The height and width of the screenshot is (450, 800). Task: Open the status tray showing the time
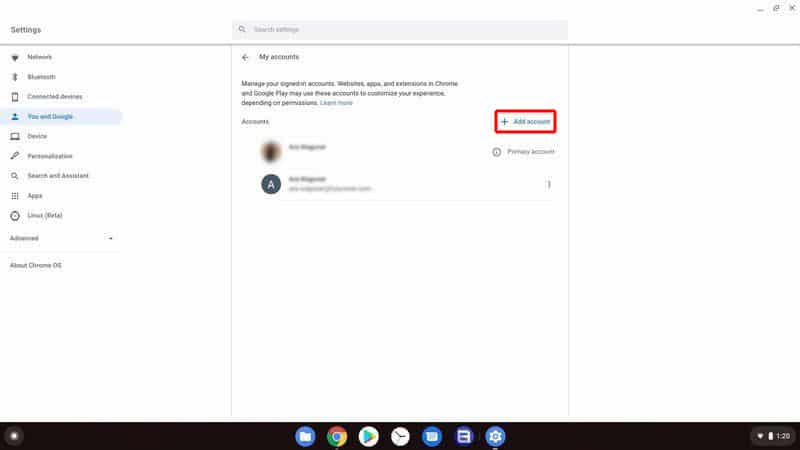tap(770, 436)
